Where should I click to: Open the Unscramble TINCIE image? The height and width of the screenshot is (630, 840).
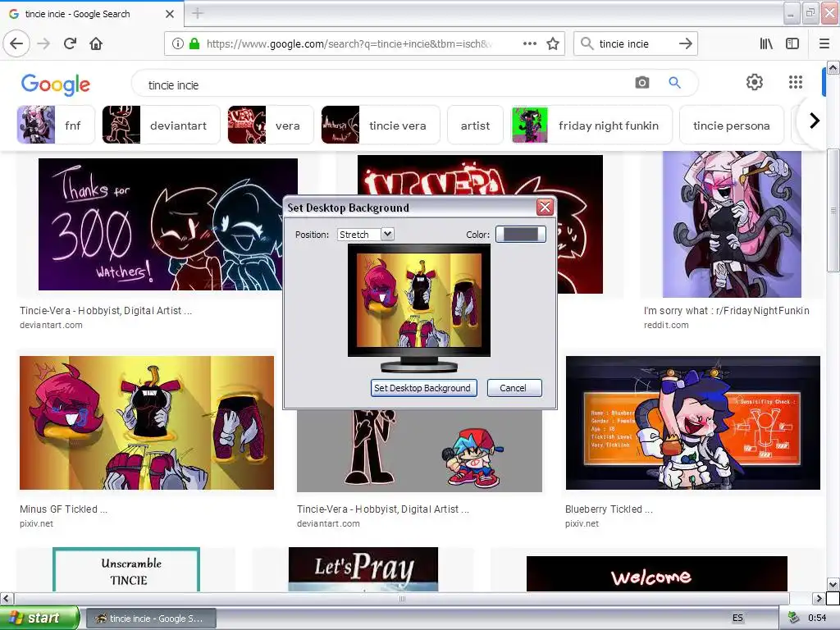(126, 569)
